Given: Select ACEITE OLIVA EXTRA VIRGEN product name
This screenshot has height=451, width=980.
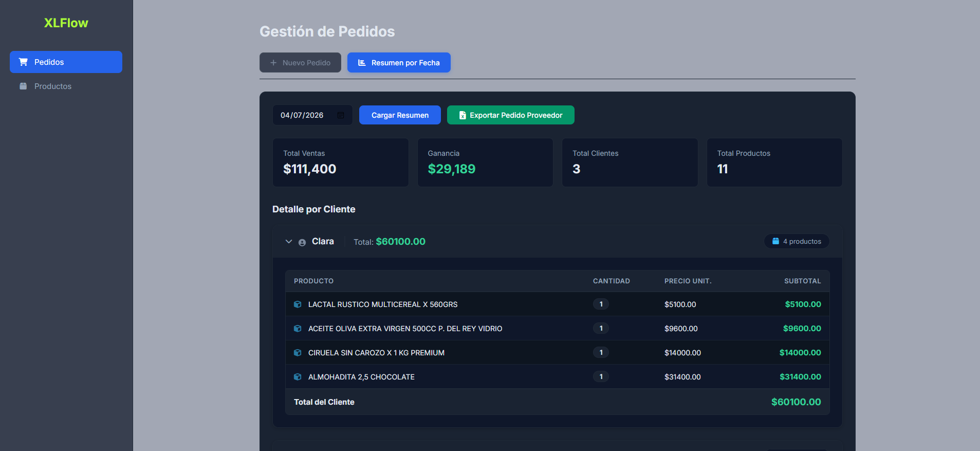Looking at the screenshot, I should coord(405,329).
